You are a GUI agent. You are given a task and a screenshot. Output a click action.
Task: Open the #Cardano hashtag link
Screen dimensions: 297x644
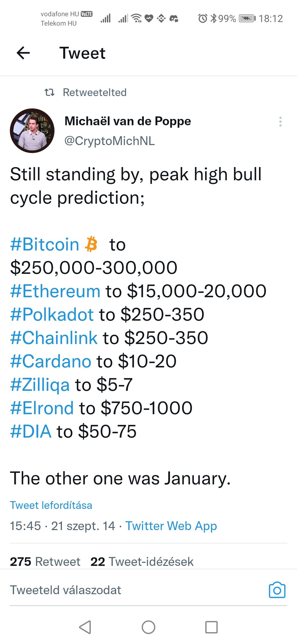tap(51, 361)
